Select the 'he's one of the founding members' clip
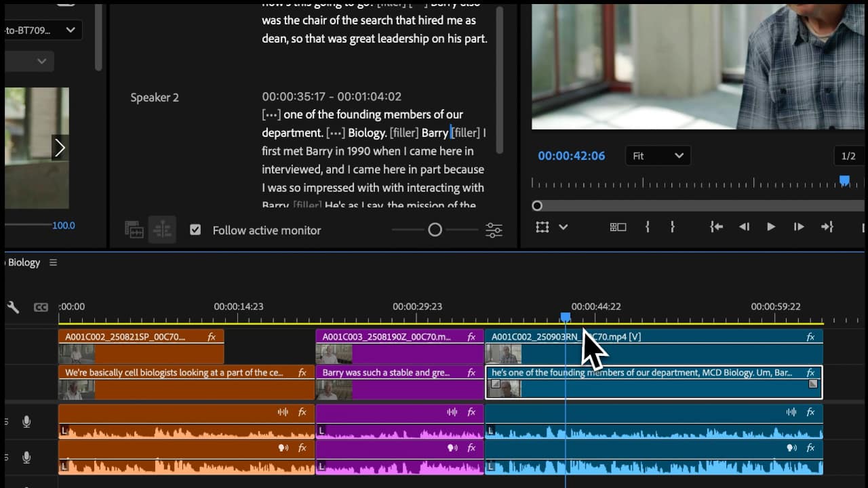This screenshot has width=868, height=488. click(x=654, y=382)
